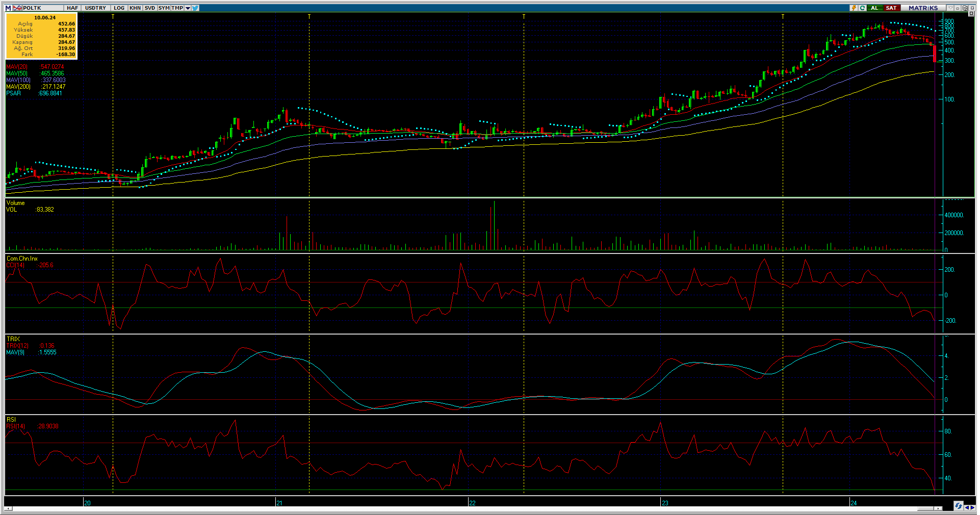Image resolution: width=980 pixels, height=515 pixels.
Task: Open the SYM toolbar button
Action: (x=164, y=8)
